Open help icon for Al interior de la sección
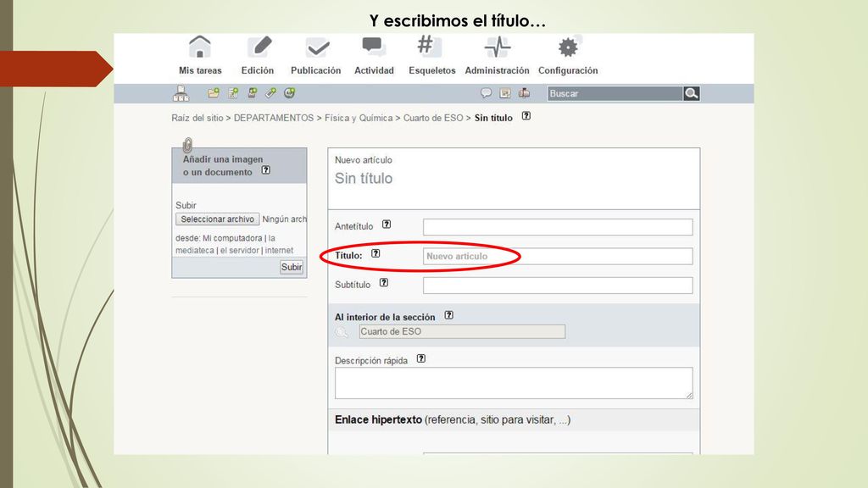 click(449, 315)
